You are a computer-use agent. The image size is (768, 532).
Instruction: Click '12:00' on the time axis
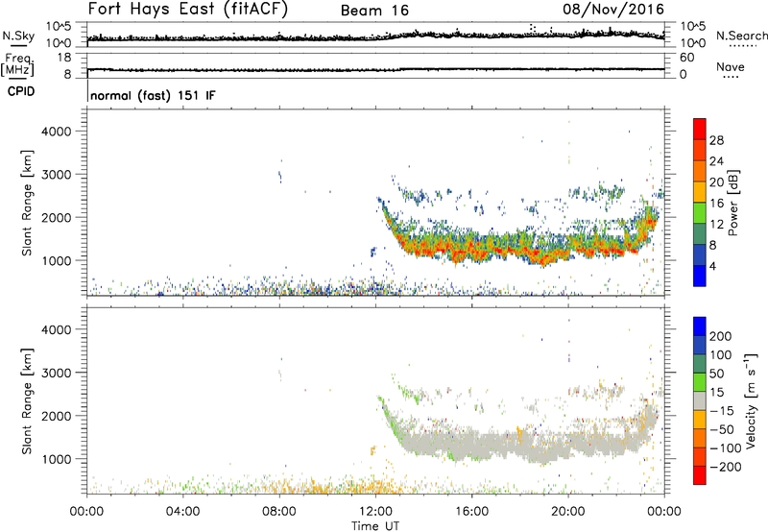pyautogui.click(x=375, y=512)
